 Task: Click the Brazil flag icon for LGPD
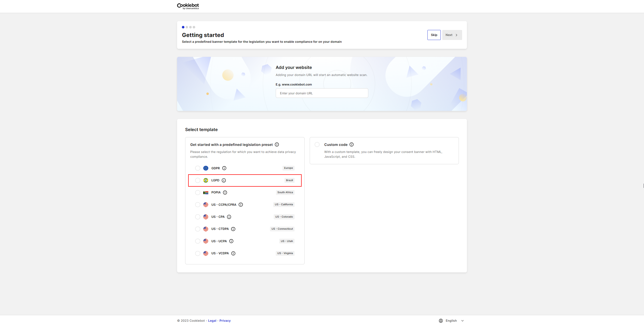click(x=206, y=180)
